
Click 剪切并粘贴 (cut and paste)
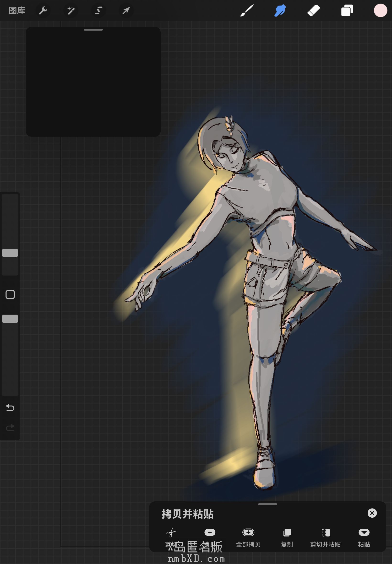325,537
